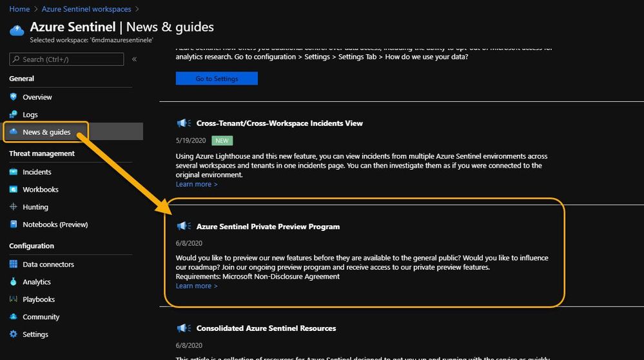Click megaphone icon beside Private Preview Program
Screen dimensions: 644x360
[184, 226]
